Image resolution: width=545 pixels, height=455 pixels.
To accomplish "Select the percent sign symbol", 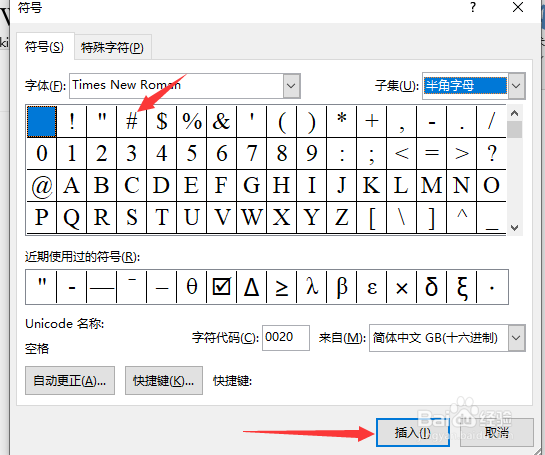I will [192, 122].
